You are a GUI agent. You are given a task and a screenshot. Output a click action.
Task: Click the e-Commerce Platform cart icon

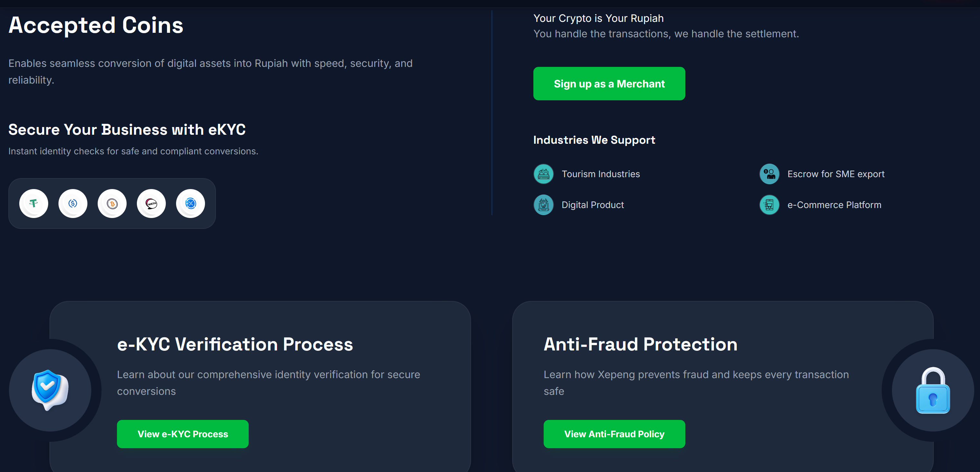[x=769, y=205]
